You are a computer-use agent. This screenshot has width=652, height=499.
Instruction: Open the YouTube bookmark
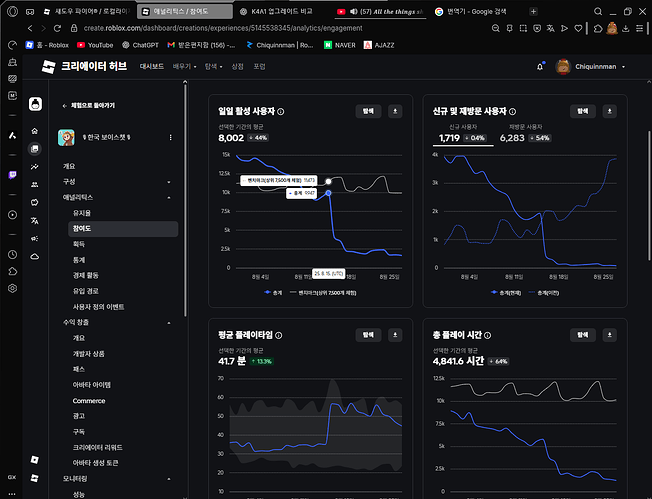[x=95, y=45]
